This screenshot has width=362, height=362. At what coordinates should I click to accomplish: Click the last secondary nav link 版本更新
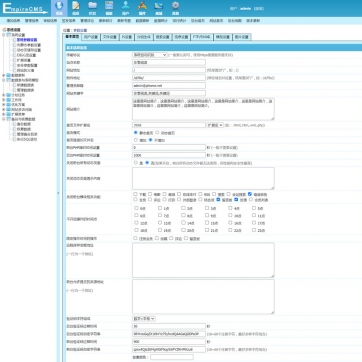(253, 21)
